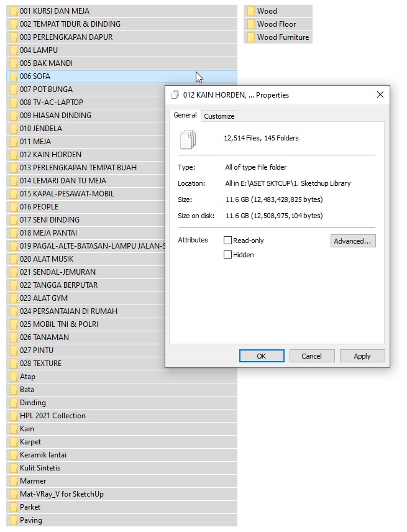Select the Keramik lantai folder name
The height and width of the screenshot is (532, 407).
(x=43, y=455)
